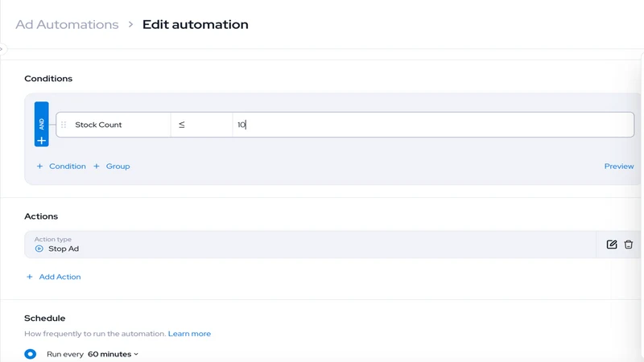Select the Stop Ad action row
The height and width of the screenshot is (362, 644).
[310, 245]
